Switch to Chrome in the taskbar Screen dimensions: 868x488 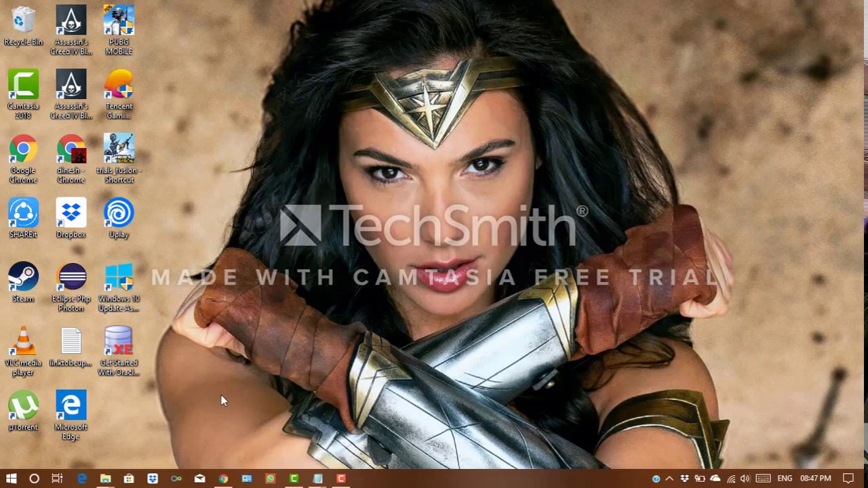223,479
